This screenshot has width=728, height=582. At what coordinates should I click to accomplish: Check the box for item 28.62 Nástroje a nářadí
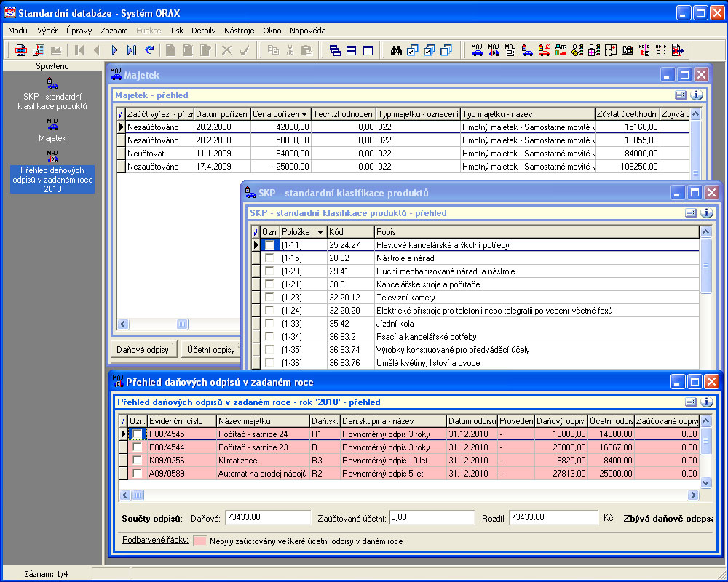pos(269,258)
